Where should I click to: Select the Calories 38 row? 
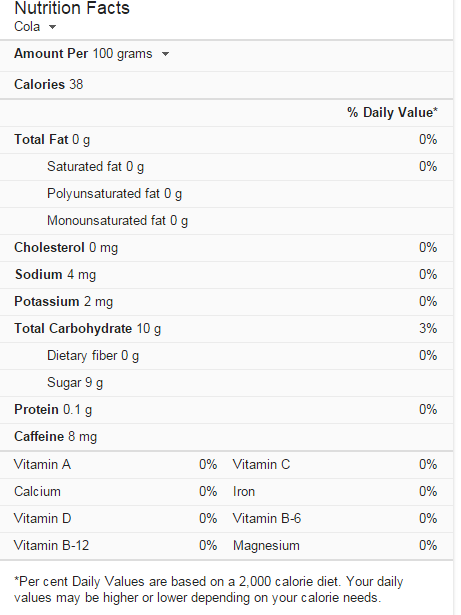point(226,85)
